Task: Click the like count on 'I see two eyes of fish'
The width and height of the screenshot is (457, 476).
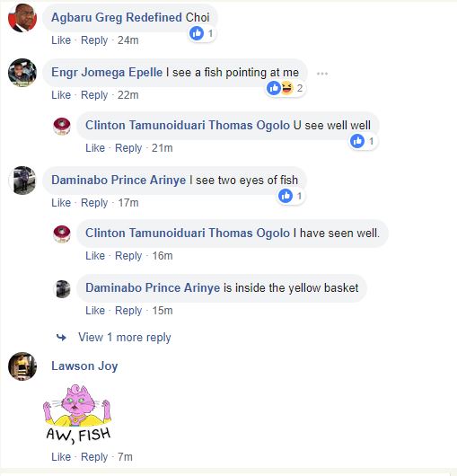Action: point(291,196)
